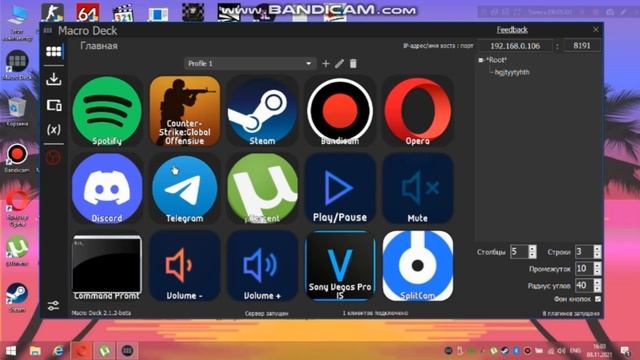Click the Macro Deck 2.1.2-beta version text
The width and height of the screenshot is (640, 360).
(x=101, y=313)
